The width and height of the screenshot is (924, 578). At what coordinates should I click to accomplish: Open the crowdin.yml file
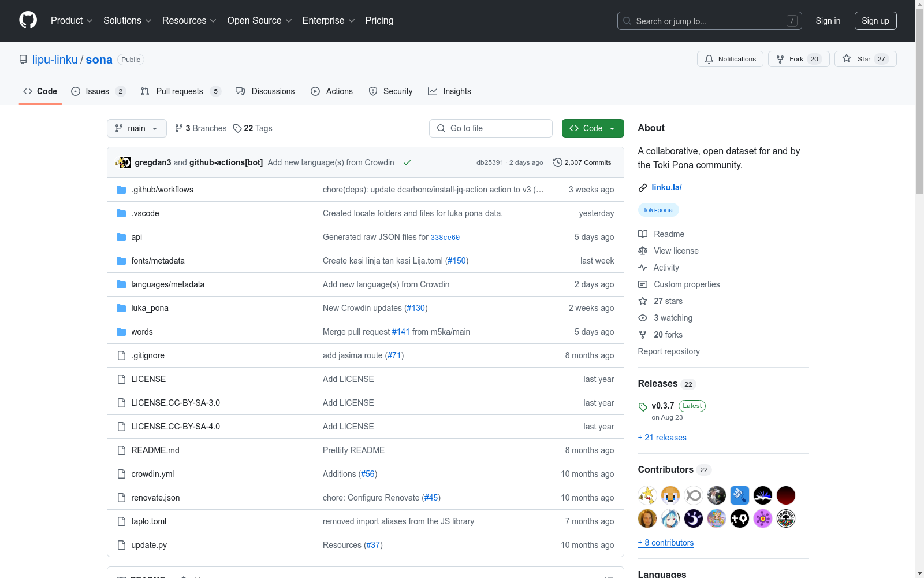[152, 474]
